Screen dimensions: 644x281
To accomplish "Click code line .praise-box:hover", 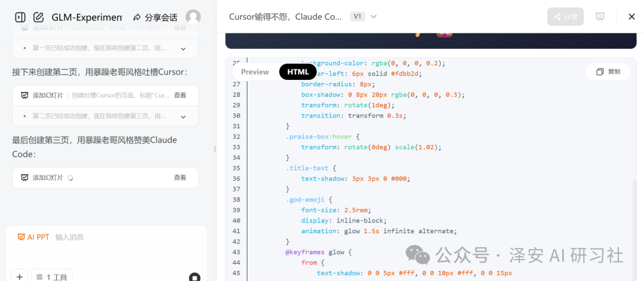I will pos(323,137).
